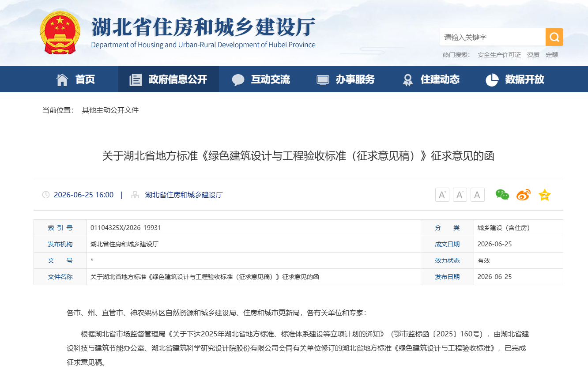Click the 有效 status value
This screenshot has width=588, height=377.
coord(484,260)
